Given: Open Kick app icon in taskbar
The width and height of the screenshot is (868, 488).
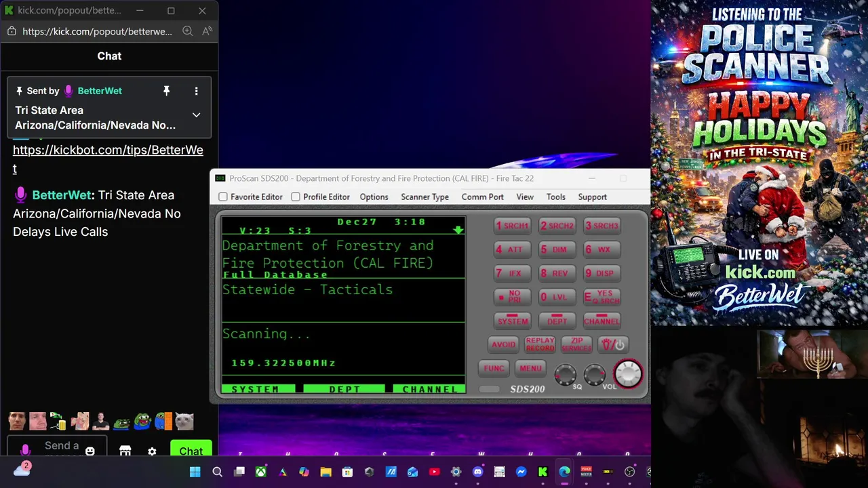Looking at the screenshot, I should [542, 472].
